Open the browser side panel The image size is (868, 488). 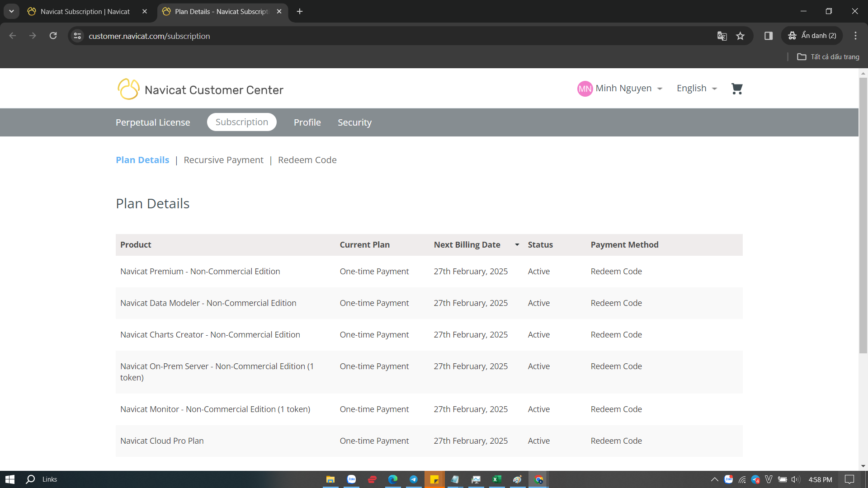pos(769,36)
